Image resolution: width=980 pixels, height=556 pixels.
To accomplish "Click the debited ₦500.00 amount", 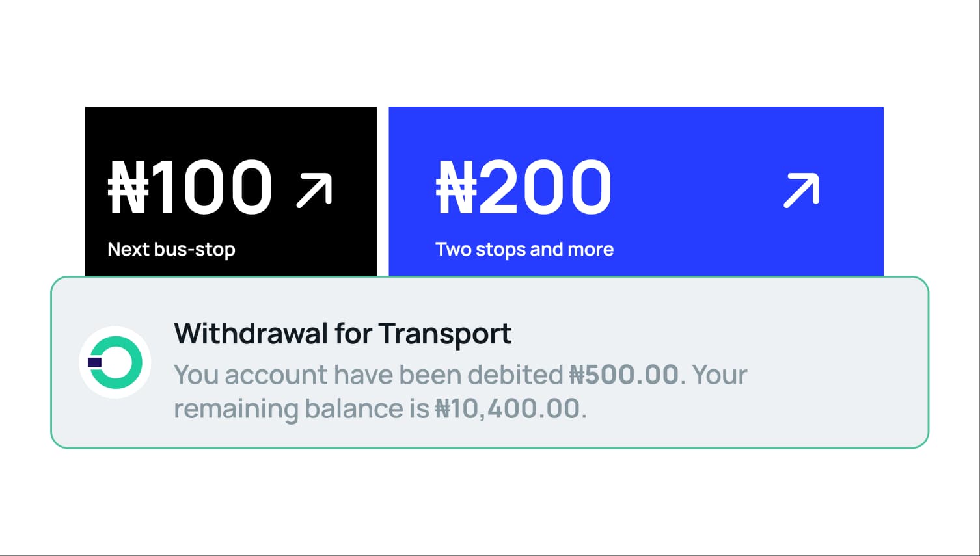I will click(x=623, y=375).
